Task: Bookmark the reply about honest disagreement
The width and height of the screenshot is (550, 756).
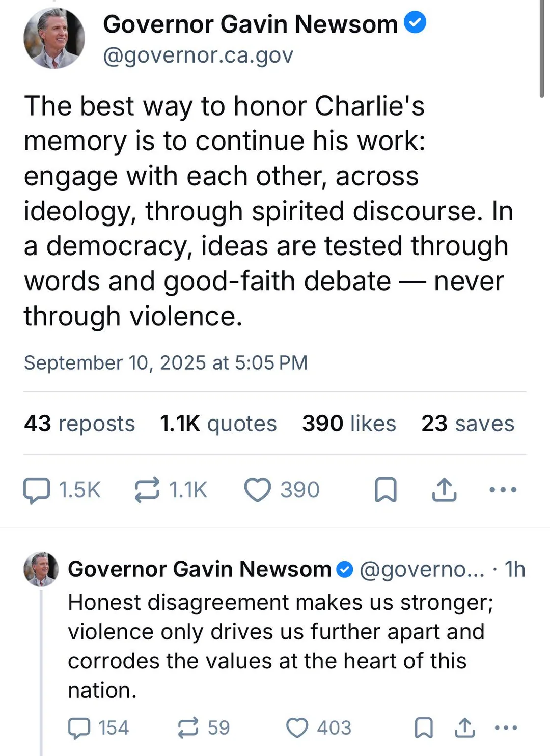Action: pyautogui.click(x=424, y=728)
